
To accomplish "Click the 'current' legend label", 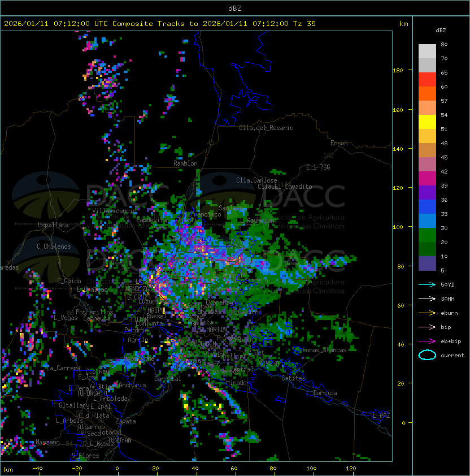I will 452,355.
